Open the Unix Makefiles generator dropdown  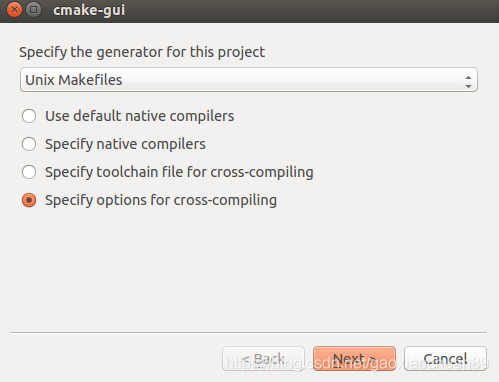[249, 80]
